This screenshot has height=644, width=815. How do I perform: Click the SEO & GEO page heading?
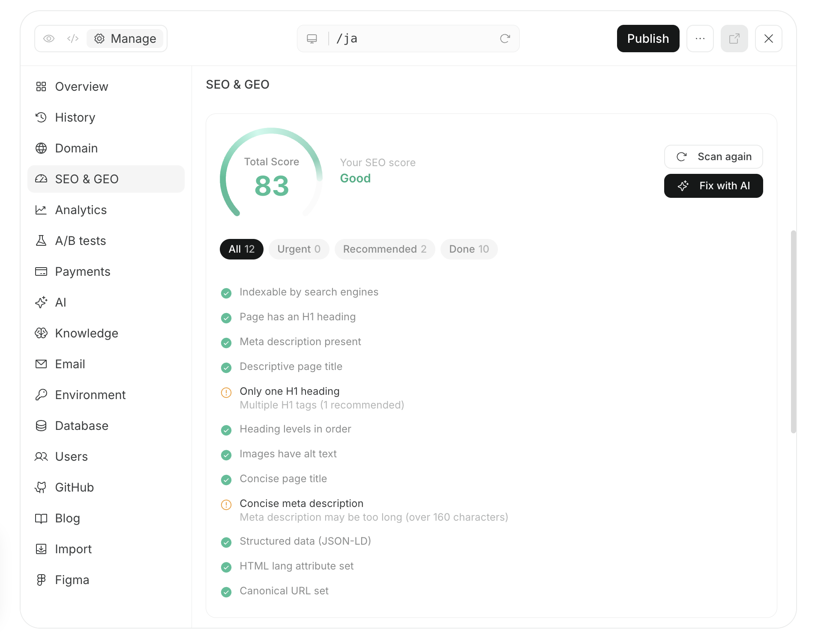point(237,84)
